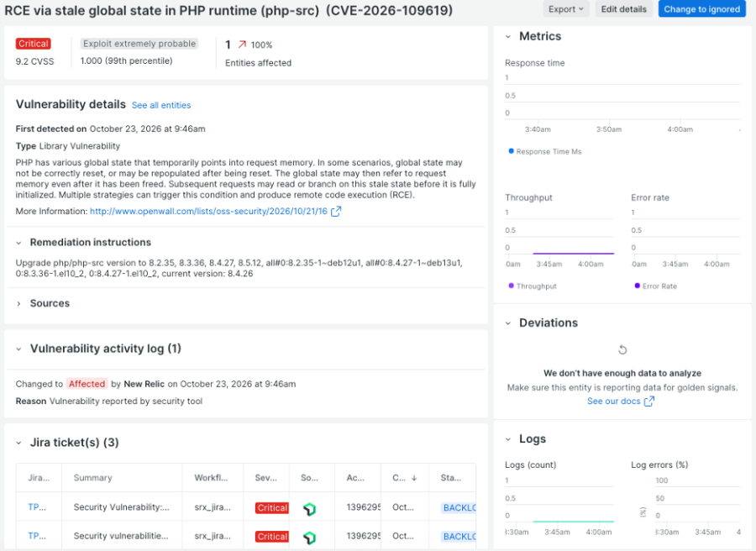This screenshot has width=756, height=551.
Task: Click source icon in Security vulnerabilitie... row
Action: (309, 537)
